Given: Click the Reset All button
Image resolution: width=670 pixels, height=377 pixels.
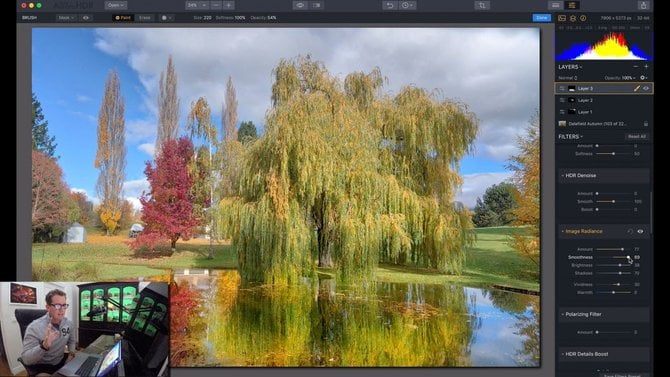Looking at the screenshot, I should click(x=636, y=137).
